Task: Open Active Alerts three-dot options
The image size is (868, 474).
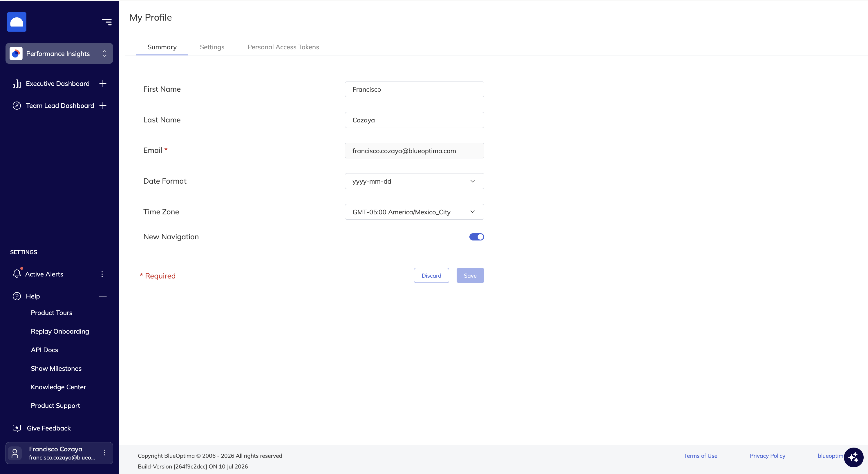Action: (102, 274)
